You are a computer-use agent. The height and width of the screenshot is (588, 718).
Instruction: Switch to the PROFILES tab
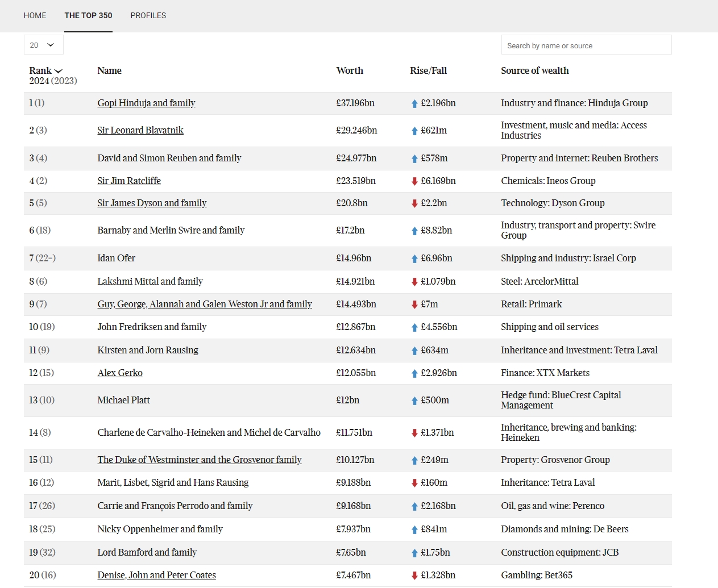click(x=148, y=15)
